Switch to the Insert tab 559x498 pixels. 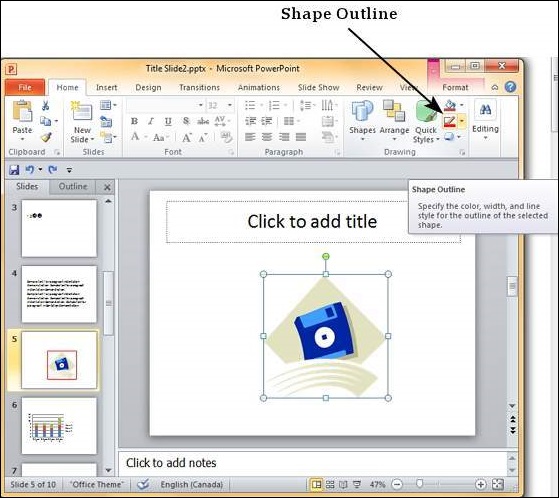click(x=106, y=87)
